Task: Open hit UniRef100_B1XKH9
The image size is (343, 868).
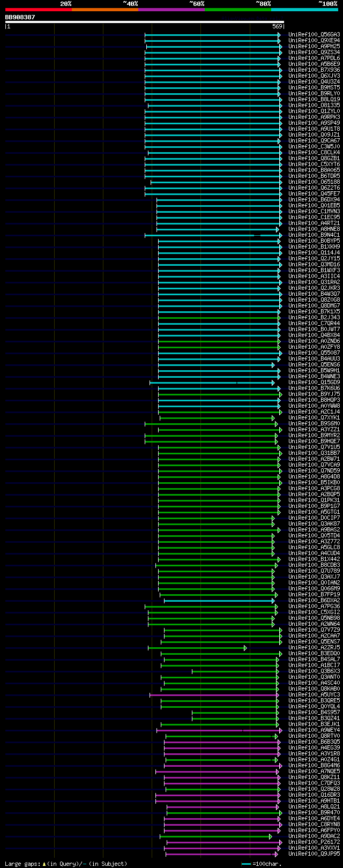Action: pyautogui.click(x=314, y=246)
